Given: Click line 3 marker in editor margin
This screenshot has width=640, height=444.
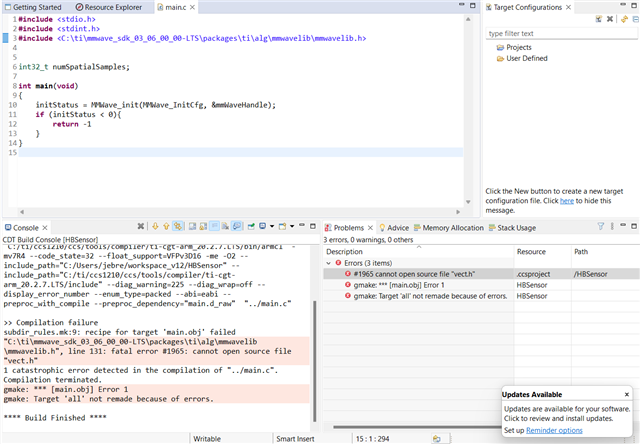Looking at the screenshot, I should click(5, 38).
